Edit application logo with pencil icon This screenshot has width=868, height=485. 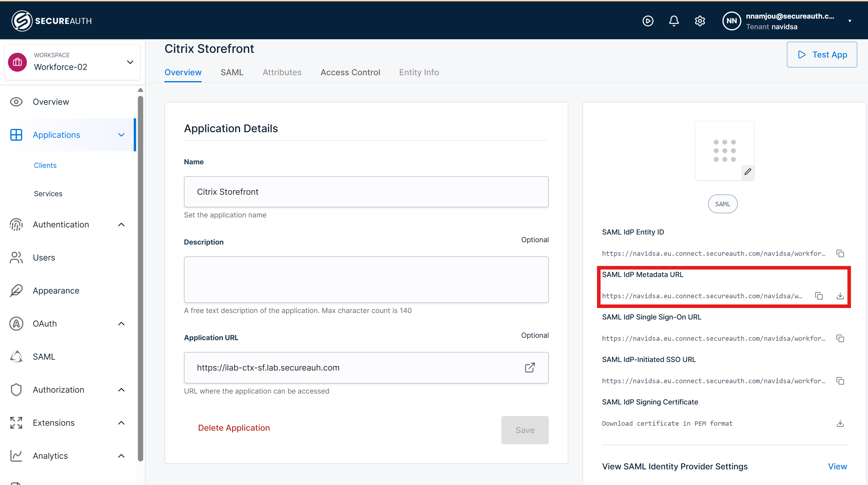pos(747,172)
